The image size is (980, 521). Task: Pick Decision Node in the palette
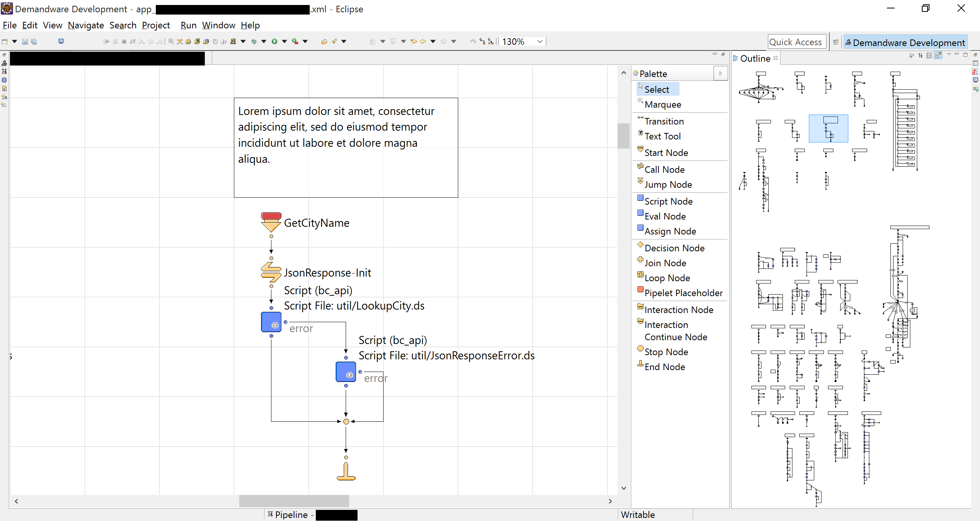(675, 248)
